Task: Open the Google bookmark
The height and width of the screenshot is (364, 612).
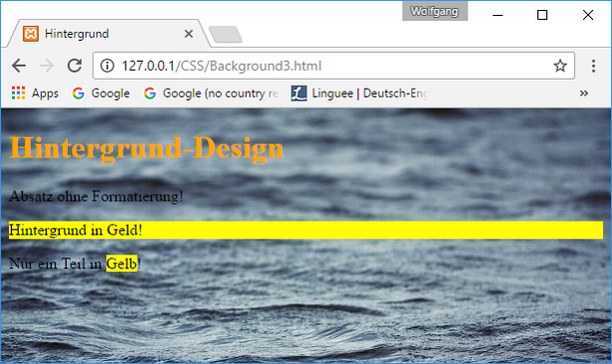Action: [x=101, y=93]
